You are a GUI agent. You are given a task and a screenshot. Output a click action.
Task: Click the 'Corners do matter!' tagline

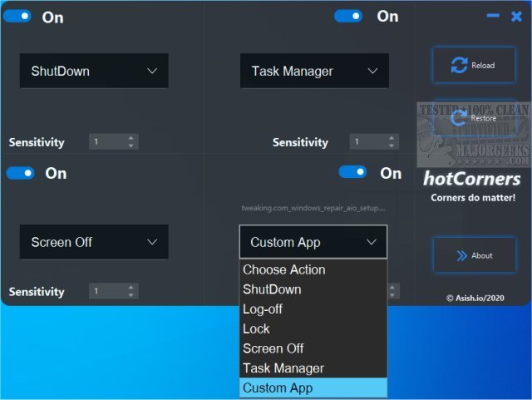[x=473, y=198]
